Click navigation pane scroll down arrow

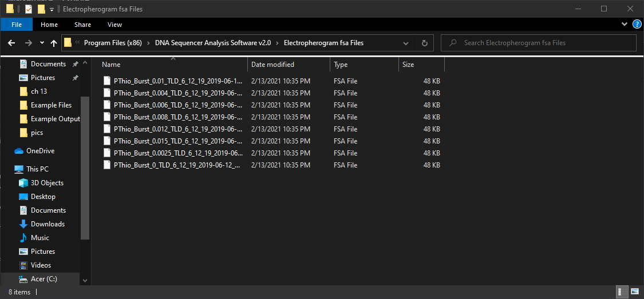pyautogui.click(x=85, y=281)
